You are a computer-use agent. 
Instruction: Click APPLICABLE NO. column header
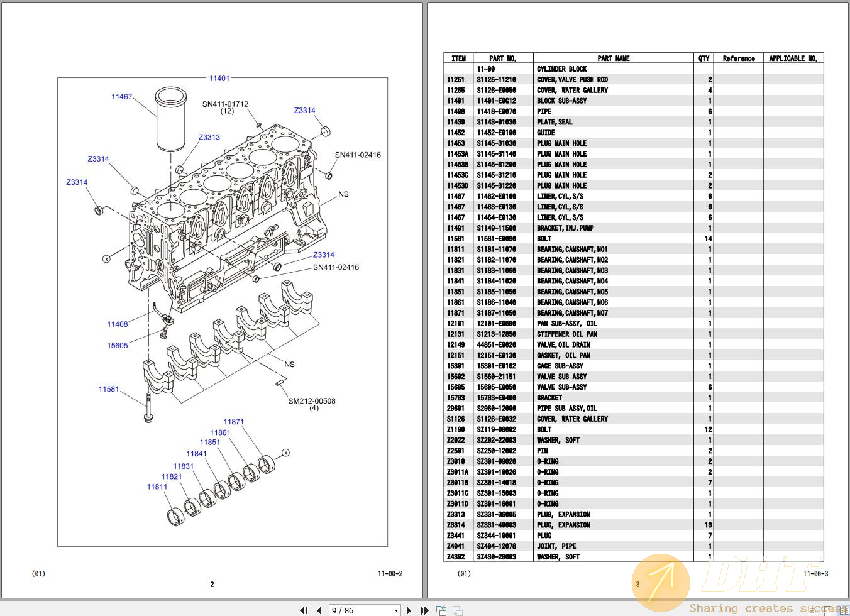793,58
